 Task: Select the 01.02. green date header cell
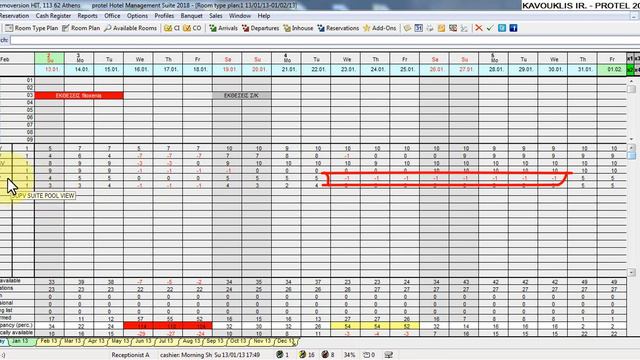[x=612, y=69]
